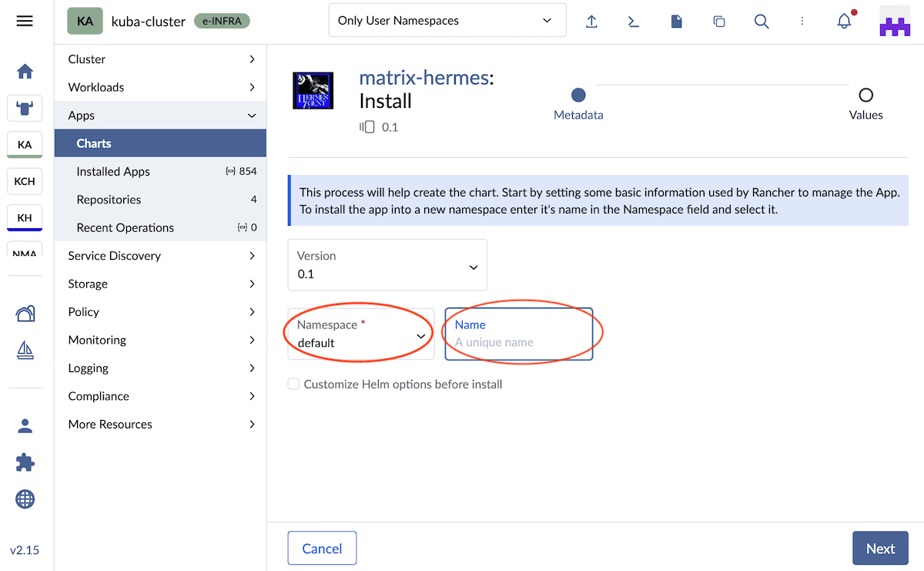Open the local cluster bull icon
924x571 pixels.
click(25, 109)
